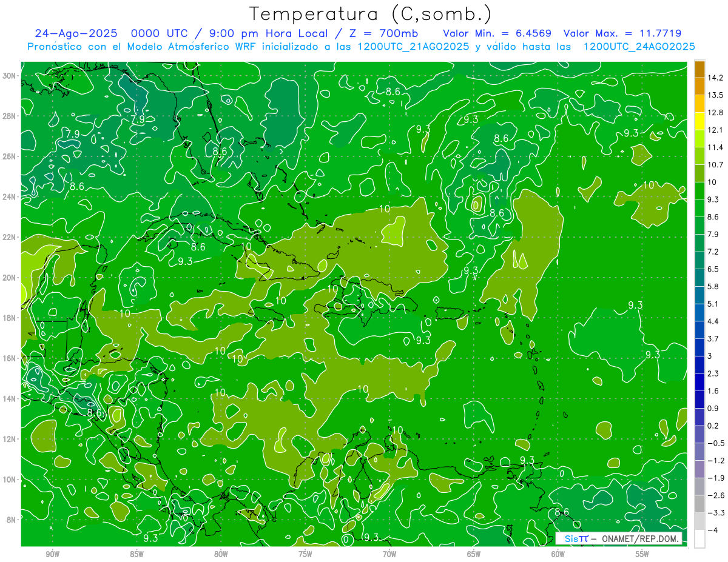Click the '60W' longitude axis label
This screenshot has height=562, width=728.
(x=558, y=554)
